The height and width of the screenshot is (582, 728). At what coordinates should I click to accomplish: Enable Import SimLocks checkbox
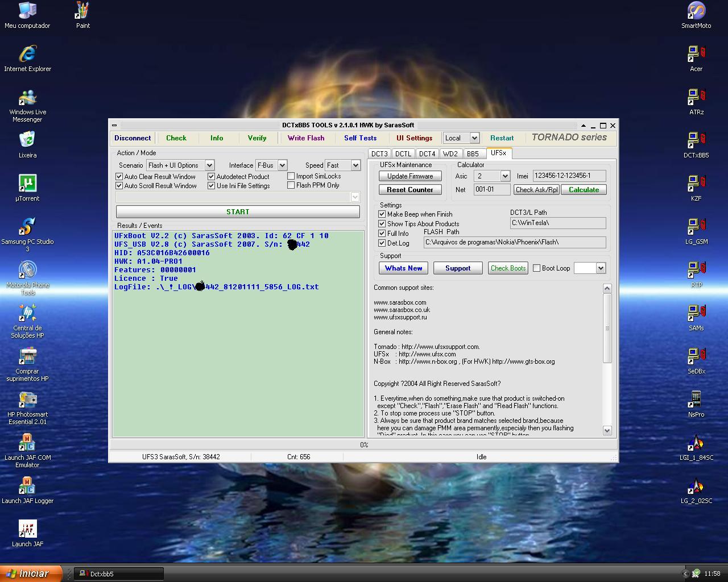291,176
